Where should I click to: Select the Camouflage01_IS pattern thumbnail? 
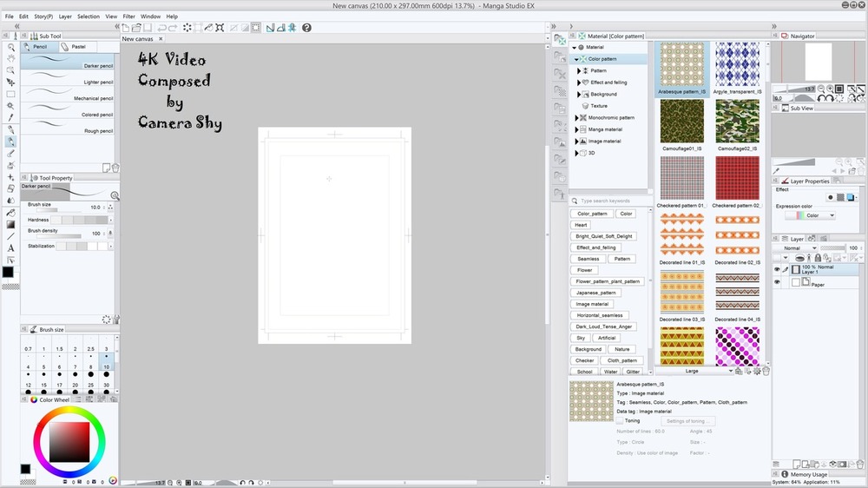tap(682, 122)
